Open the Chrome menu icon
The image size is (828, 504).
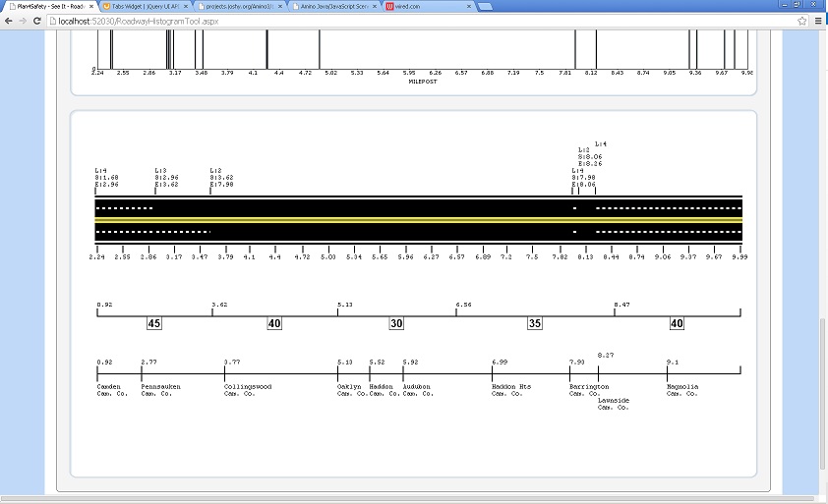click(x=818, y=21)
